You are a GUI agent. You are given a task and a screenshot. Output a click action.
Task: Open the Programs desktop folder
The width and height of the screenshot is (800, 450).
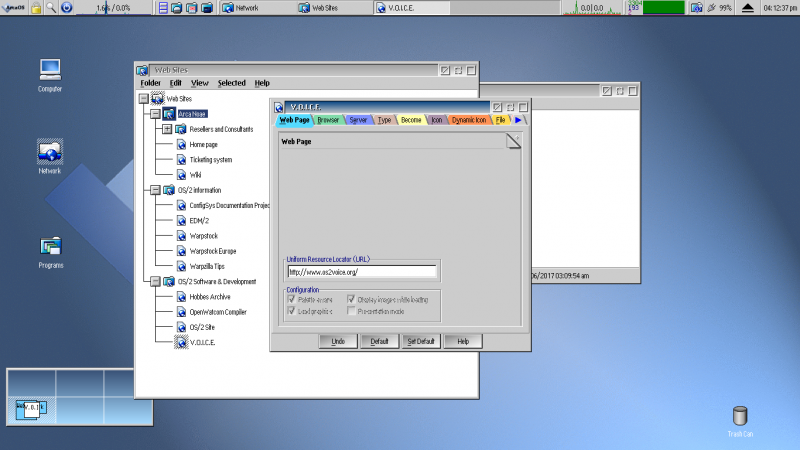point(51,247)
